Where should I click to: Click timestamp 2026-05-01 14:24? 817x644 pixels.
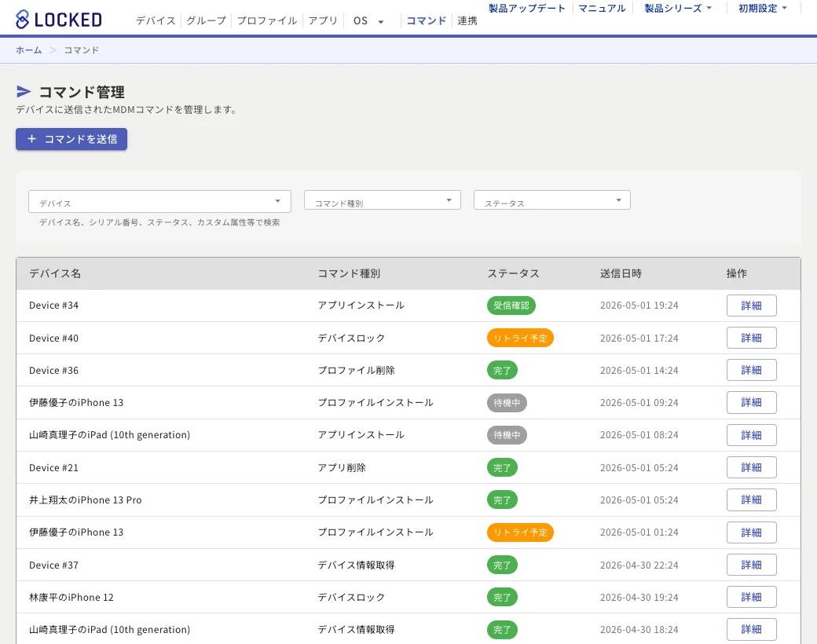(639, 371)
